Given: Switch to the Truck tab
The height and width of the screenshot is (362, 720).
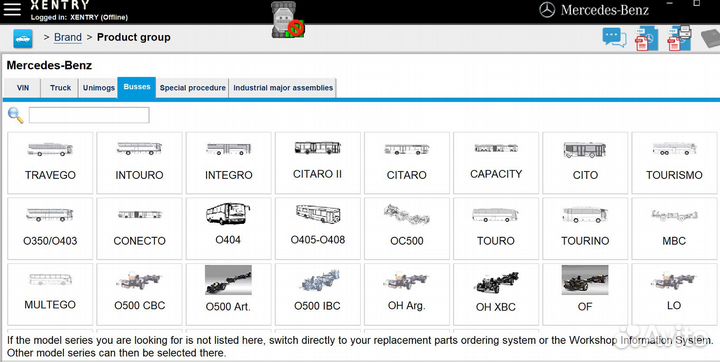Looking at the screenshot, I should pyautogui.click(x=61, y=88).
